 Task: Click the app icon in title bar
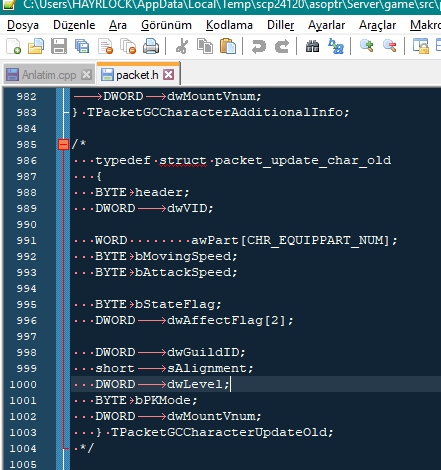pos(9,5)
